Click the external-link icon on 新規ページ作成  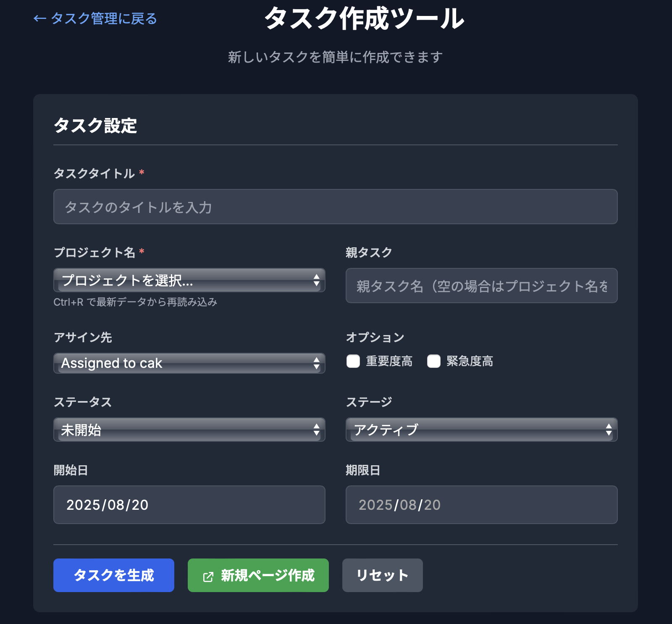(208, 577)
